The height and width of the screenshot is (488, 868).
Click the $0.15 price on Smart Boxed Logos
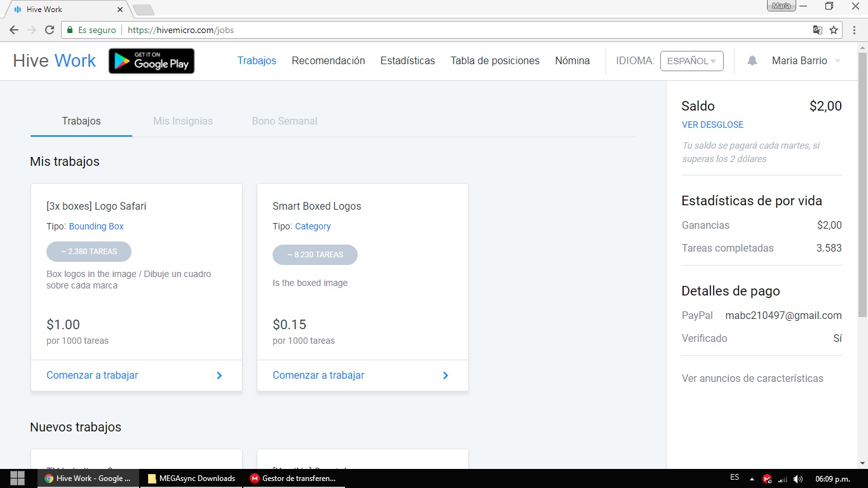289,325
